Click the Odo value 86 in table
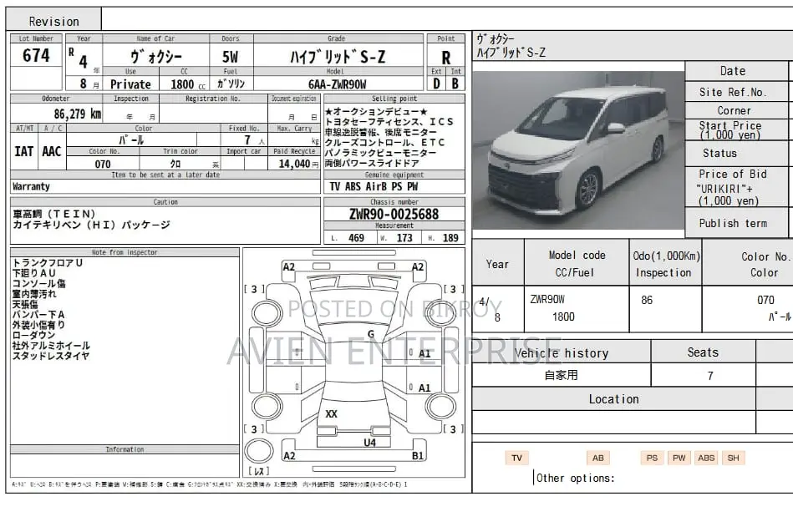 (x=647, y=300)
